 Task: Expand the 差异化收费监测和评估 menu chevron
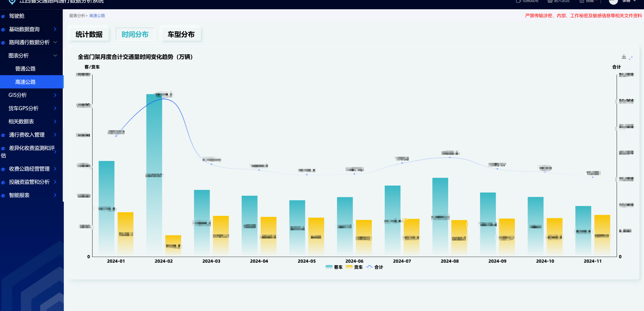click(x=55, y=152)
